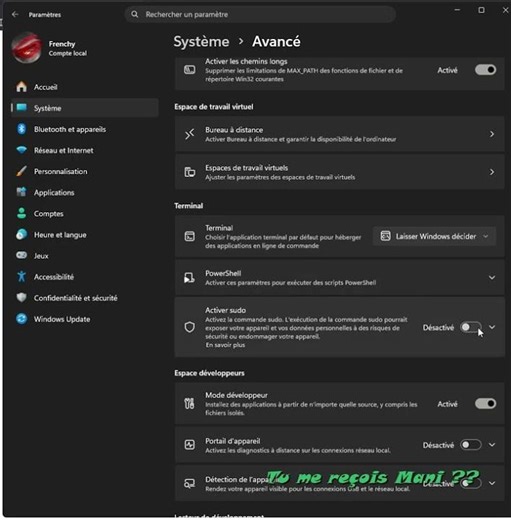Screen dimensions: 511x520
Task: Click the long paths icon
Action: click(x=190, y=70)
